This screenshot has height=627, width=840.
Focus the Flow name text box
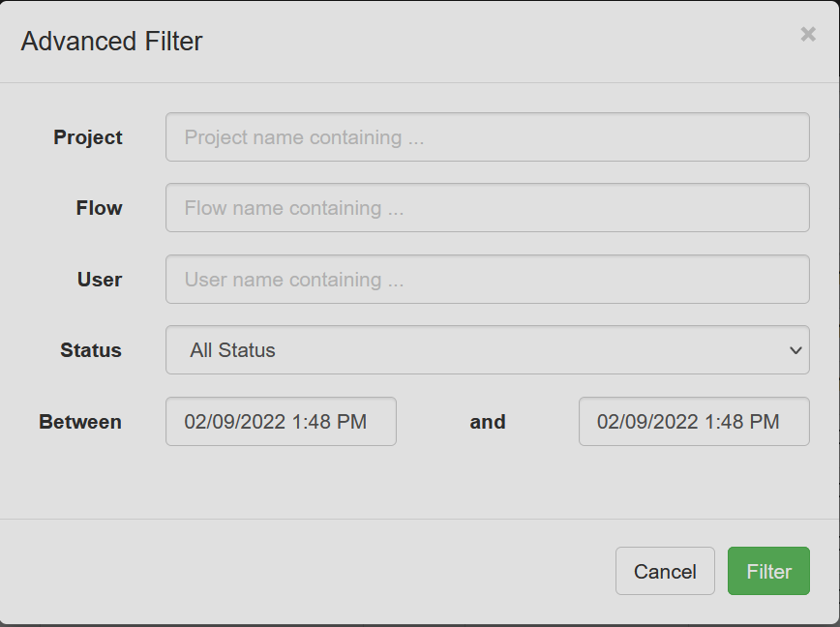click(x=487, y=208)
